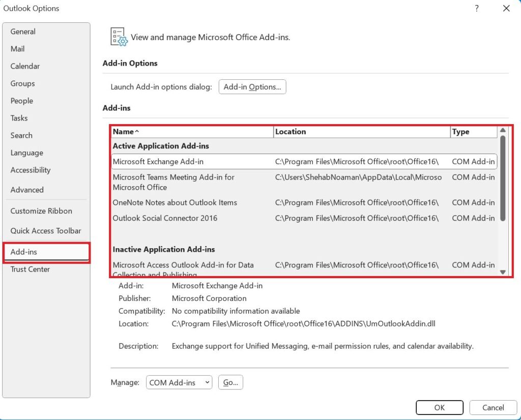Click the Go... button
Image resolution: width=521 pixels, height=420 pixels.
coord(230,382)
